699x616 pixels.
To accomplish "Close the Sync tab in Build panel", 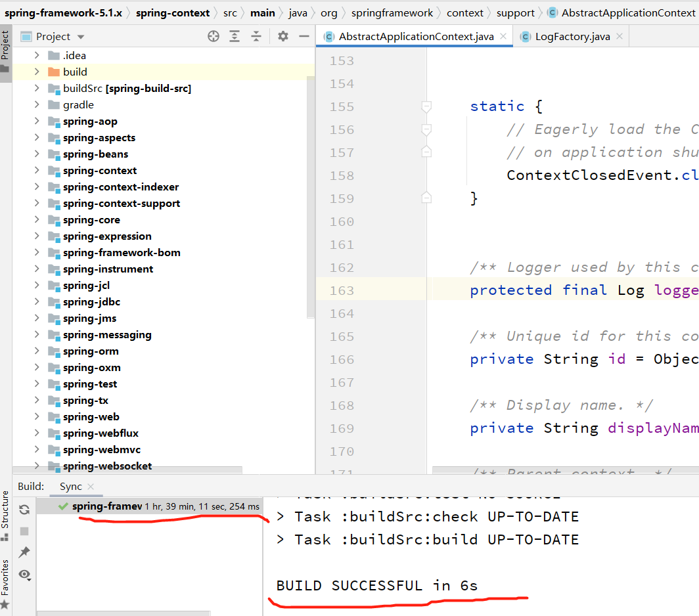I will click(x=91, y=486).
